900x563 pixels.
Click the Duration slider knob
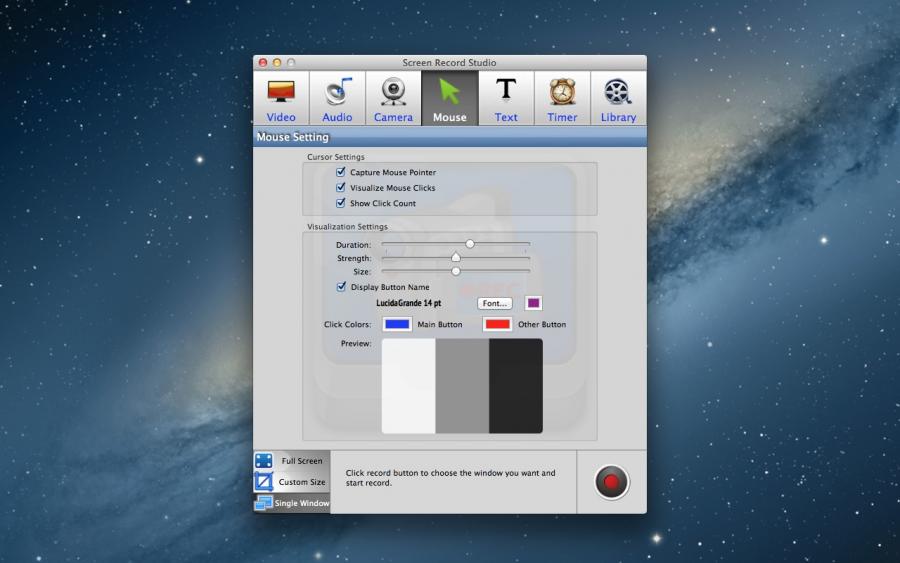click(x=470, y=244)
